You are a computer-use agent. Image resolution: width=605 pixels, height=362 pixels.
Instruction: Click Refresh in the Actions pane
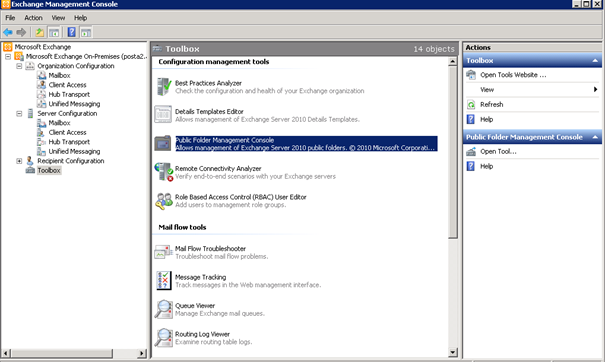(x=492, y=105)
